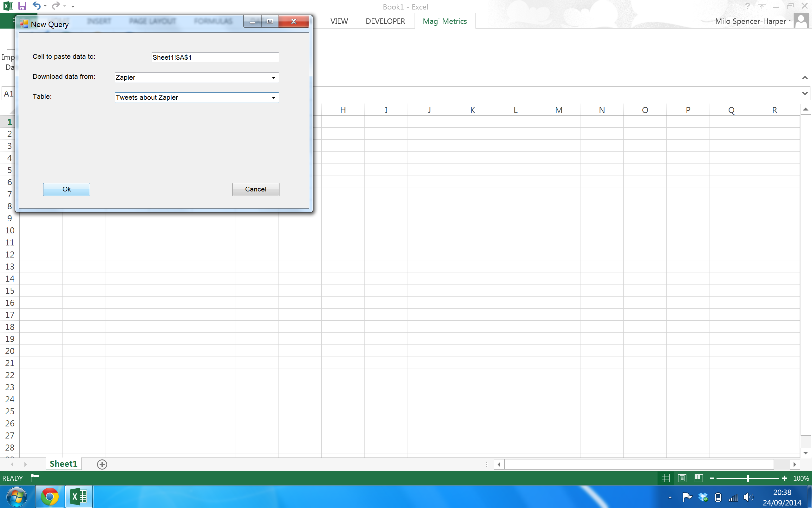Select the Magi Metrics ribbon tab

coord(445,21)
